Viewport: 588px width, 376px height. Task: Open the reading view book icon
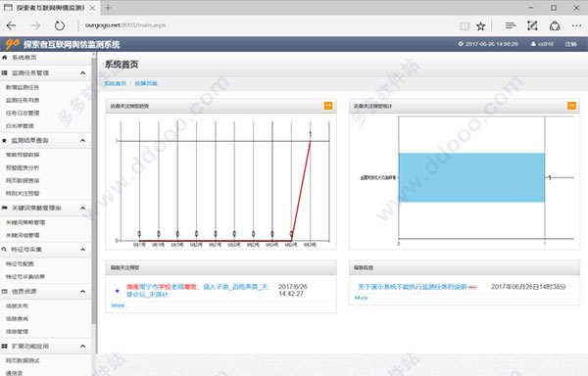(x=465, y=25)
